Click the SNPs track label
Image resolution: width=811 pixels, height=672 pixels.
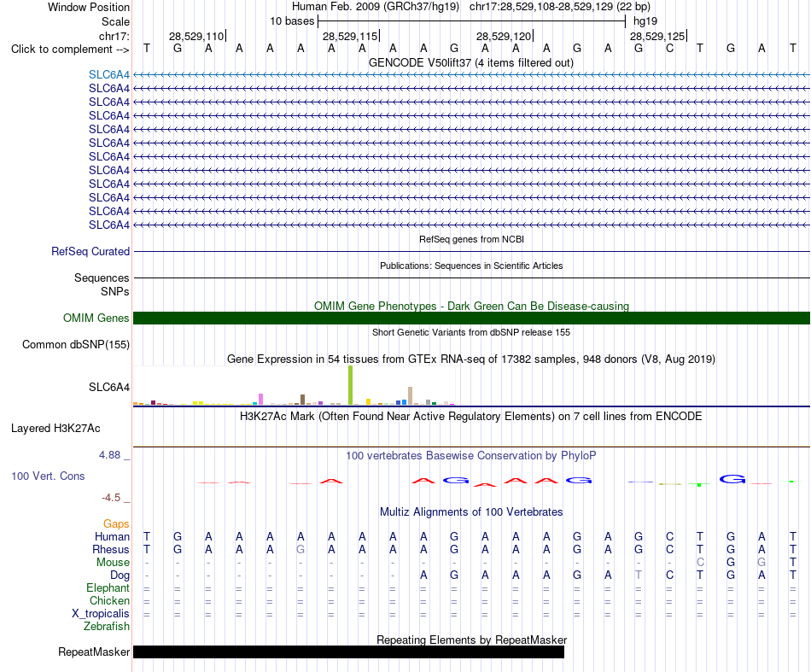click(115, 291)
